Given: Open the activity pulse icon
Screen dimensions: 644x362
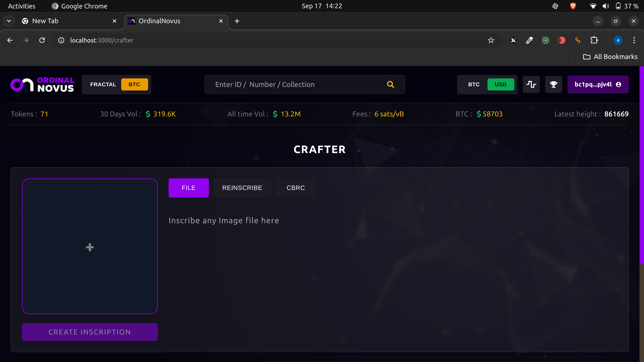Looking at the screenshot, I should coord(531,84).
